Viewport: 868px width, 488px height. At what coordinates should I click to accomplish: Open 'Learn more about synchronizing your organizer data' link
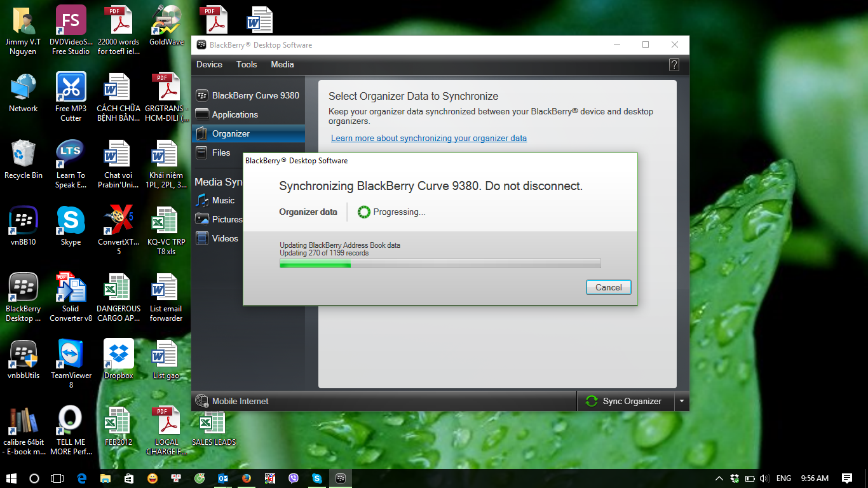pyautogui.click(x=429, y=138)
